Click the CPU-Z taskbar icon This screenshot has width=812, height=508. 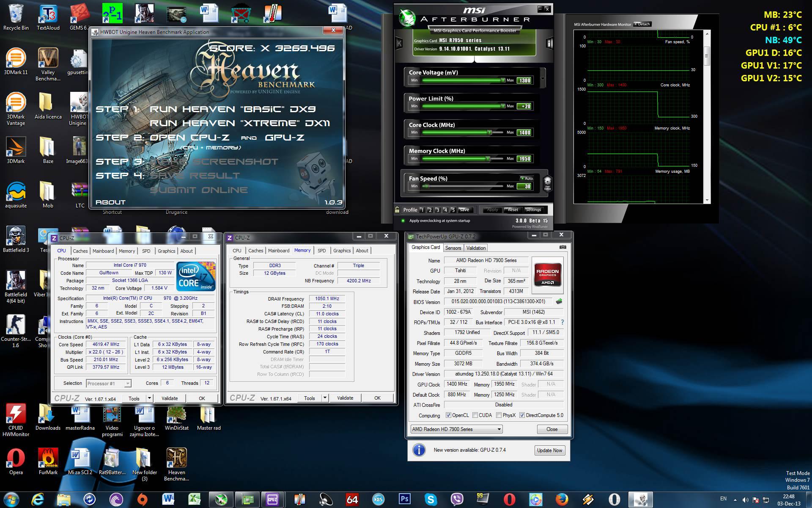tap(272, 500)
